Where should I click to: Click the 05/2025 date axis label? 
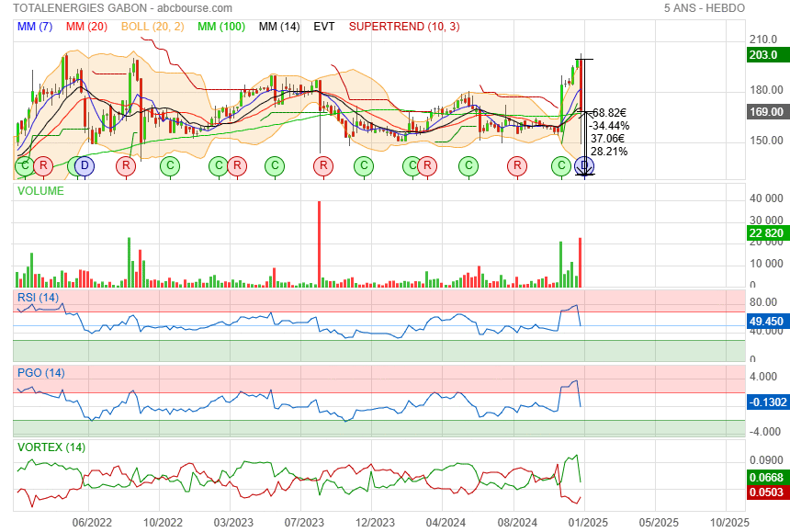tap(659, 523)
